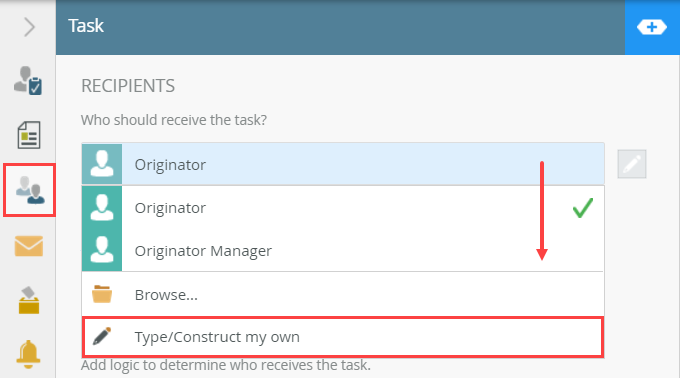Select the Browse... folder option

click(343, 295)
